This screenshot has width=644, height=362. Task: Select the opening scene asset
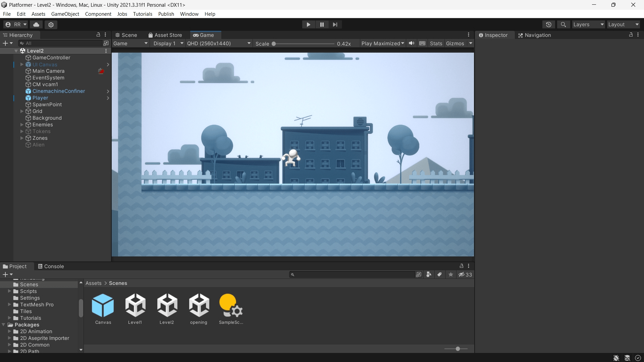click(199, 309)
